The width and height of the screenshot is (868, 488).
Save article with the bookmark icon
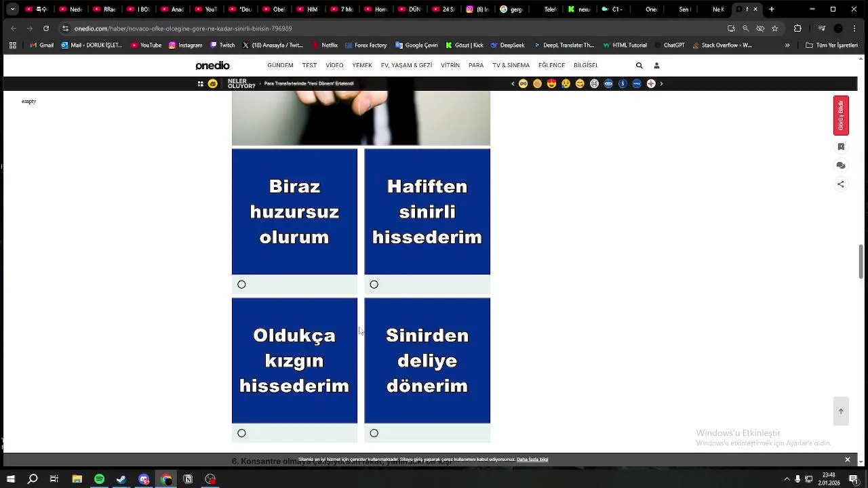841,146
